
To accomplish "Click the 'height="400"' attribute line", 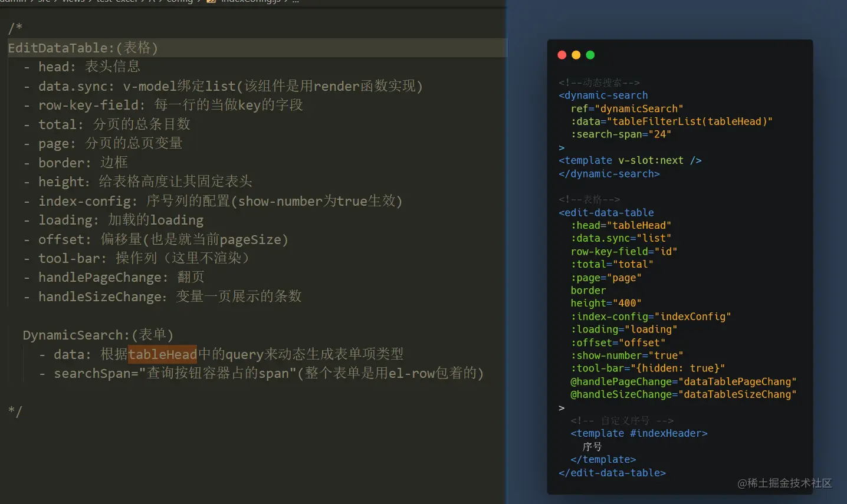I will pos(606,303).
